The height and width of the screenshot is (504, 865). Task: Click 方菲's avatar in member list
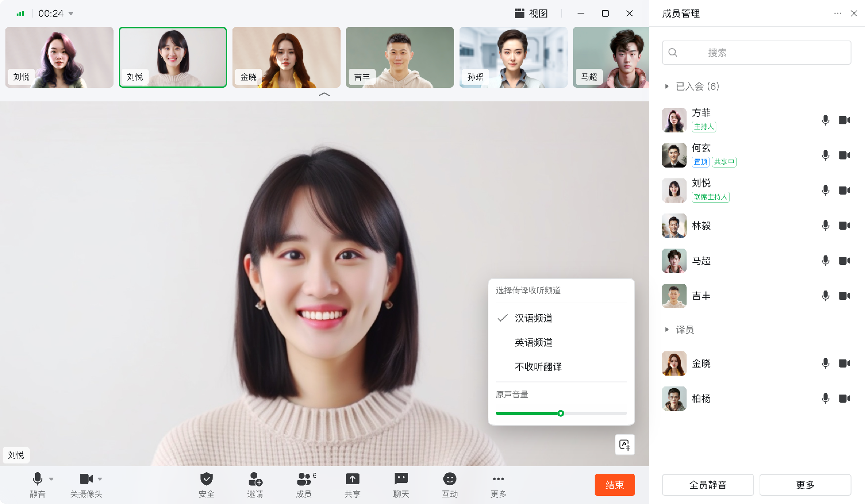tap(674, 120)
